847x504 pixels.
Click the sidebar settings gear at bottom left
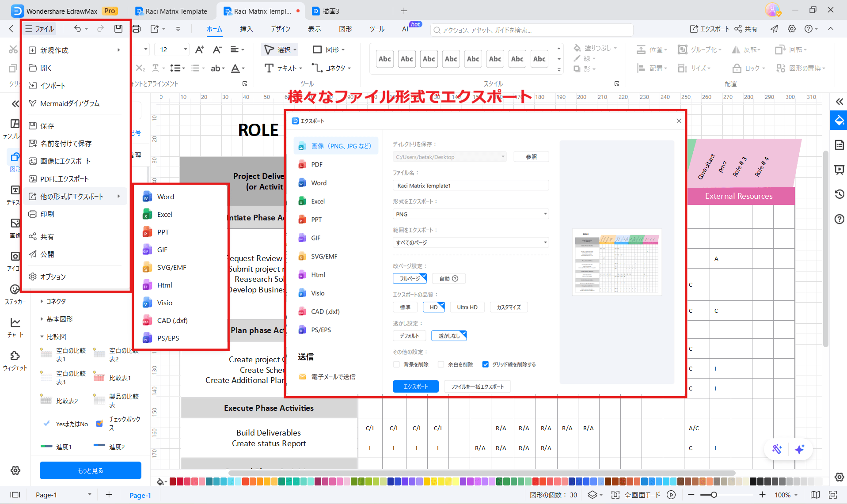15,470
